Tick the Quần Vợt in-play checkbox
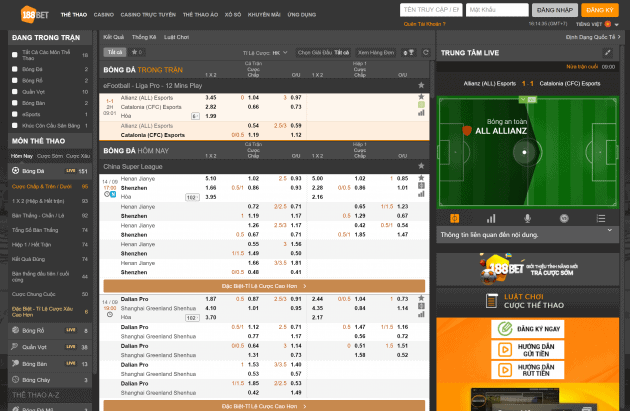This screenshot has height=411, width=630. pos(14,91)
